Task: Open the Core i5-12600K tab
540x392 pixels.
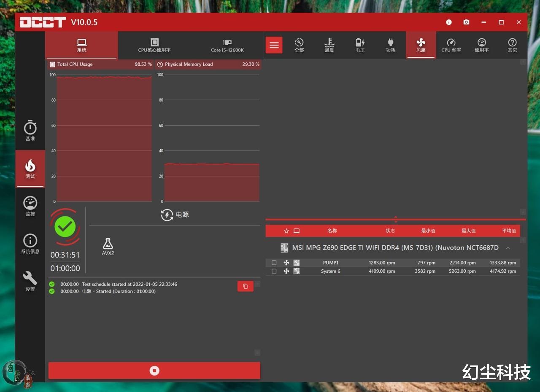Action: (227, 45)
